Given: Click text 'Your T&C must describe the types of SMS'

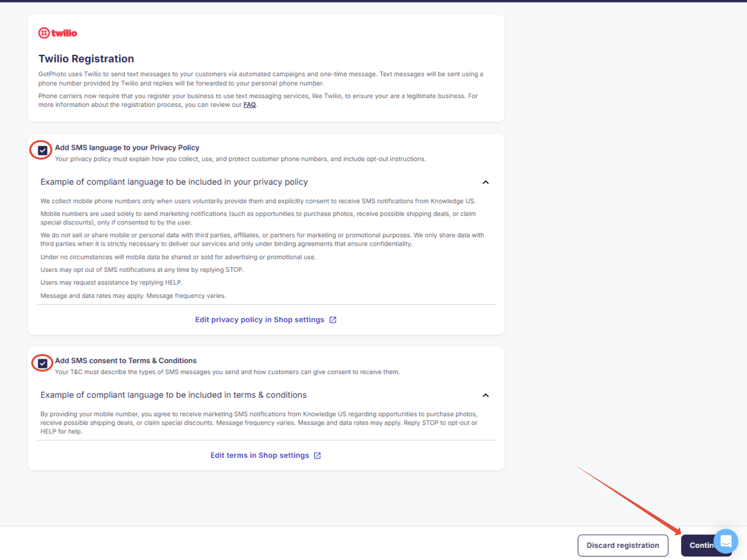Looking at the screenshot, I should [227, 372].
